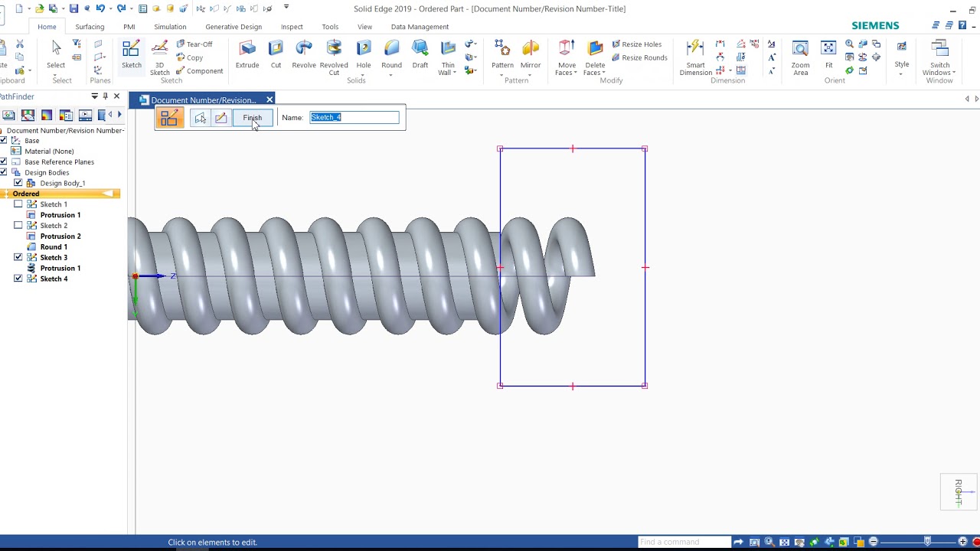Toggle checkbox for Sketch 2
Screen dimensions: 980x551
click(18, 226)
